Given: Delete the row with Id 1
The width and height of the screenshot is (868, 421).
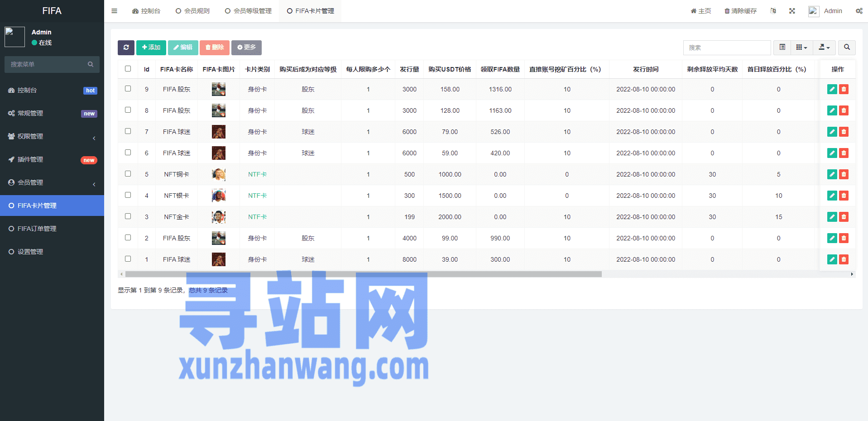Looking at the screenshot, I should pyautogui.click(x=844, y=259).
